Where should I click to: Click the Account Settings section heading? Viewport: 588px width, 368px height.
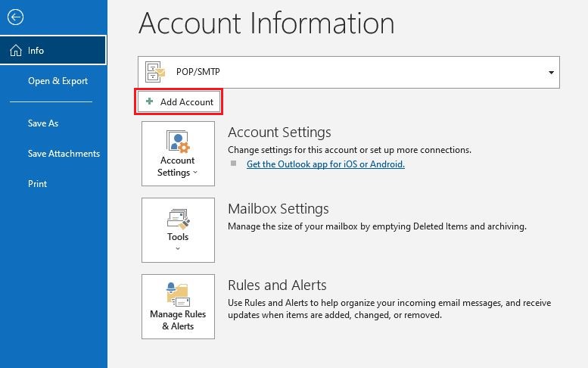coord(279,133)
